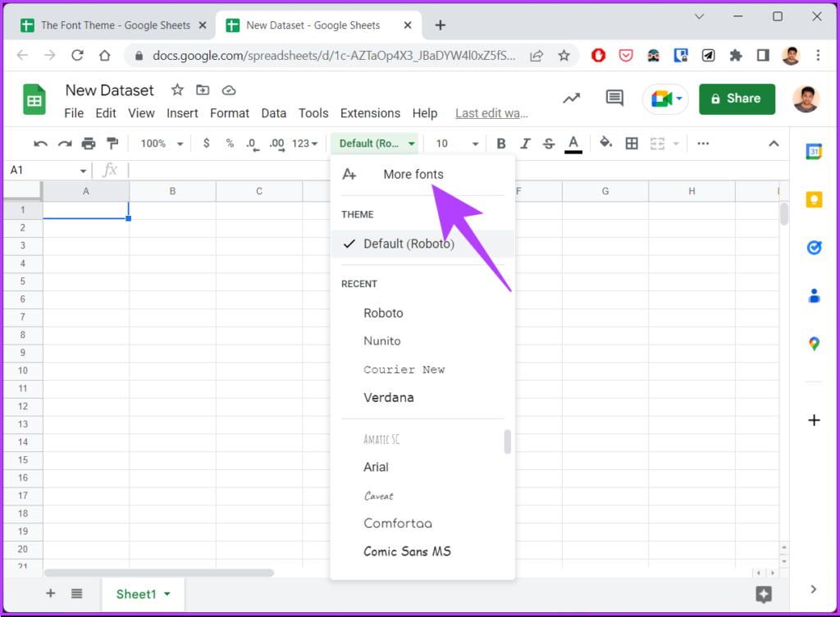This screenshot has width=840, height=617.
Task: Show all sheets list
Action: [x=76, y=593]
